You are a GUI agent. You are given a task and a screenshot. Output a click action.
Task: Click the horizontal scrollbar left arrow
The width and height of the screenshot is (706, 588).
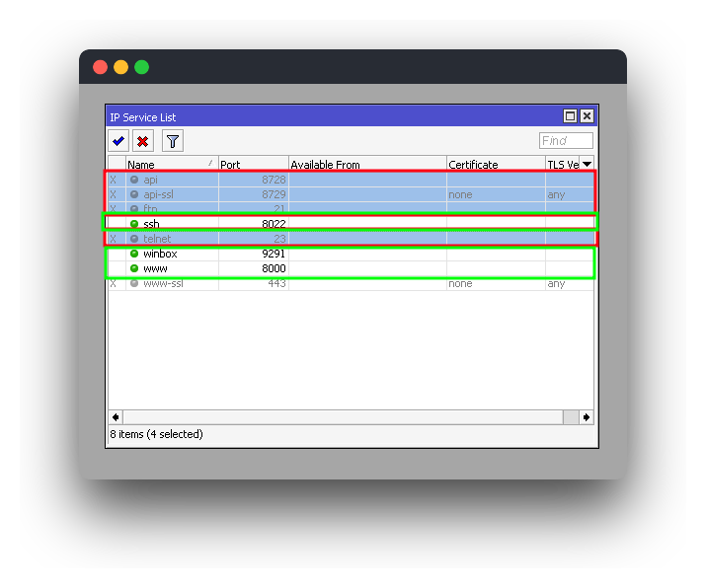115,417
